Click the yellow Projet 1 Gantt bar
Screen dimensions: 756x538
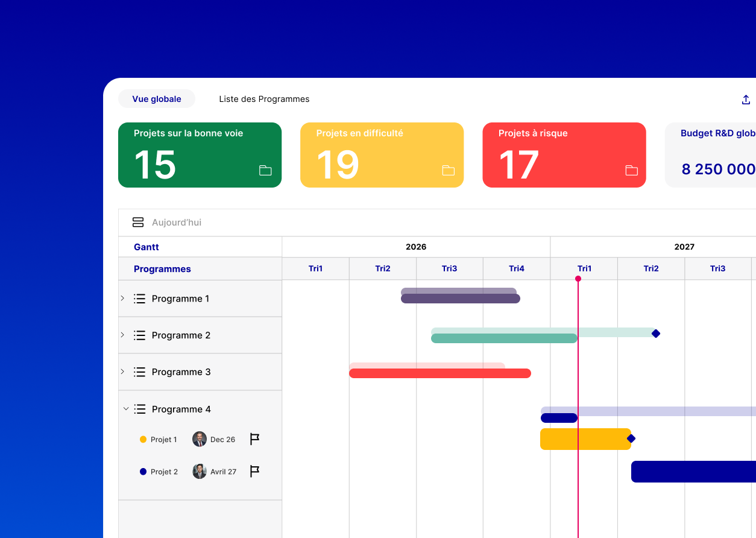click(585, 439)
